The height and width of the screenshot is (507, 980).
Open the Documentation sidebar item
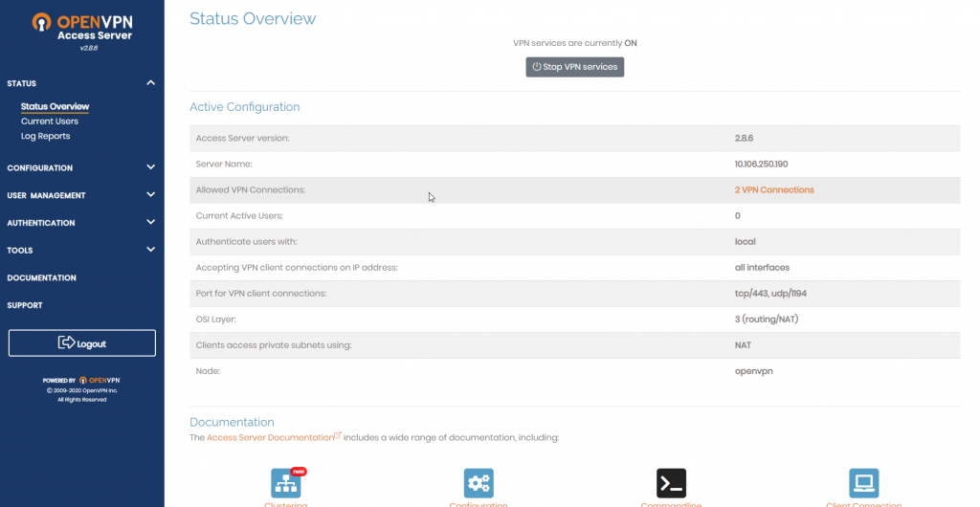42,277
